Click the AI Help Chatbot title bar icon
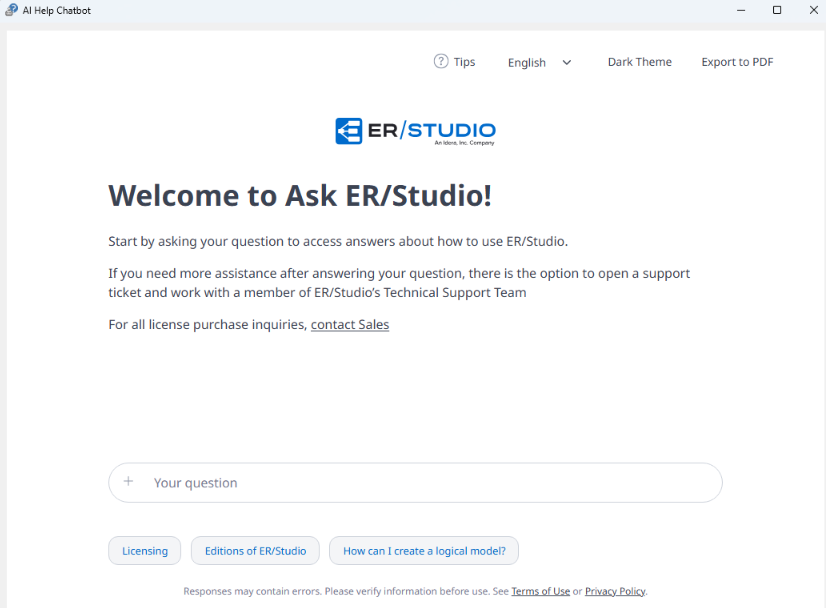 [x=11, y=10]
